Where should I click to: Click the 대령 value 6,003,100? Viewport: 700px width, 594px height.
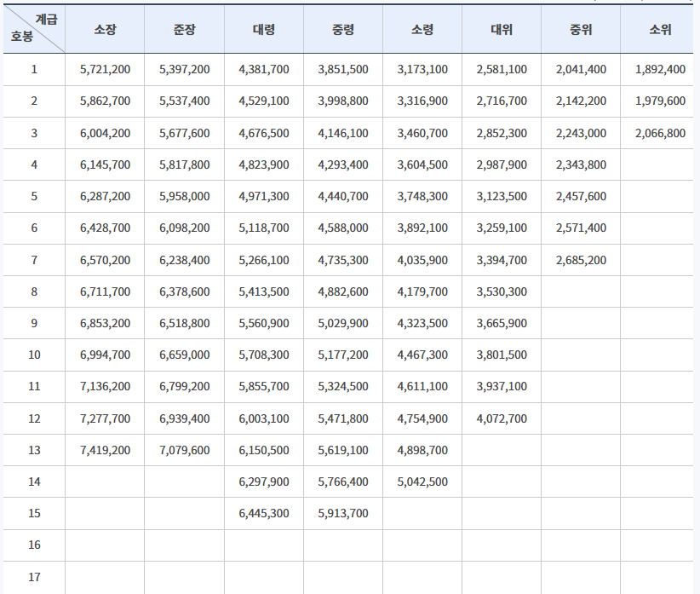coord(264,418)
